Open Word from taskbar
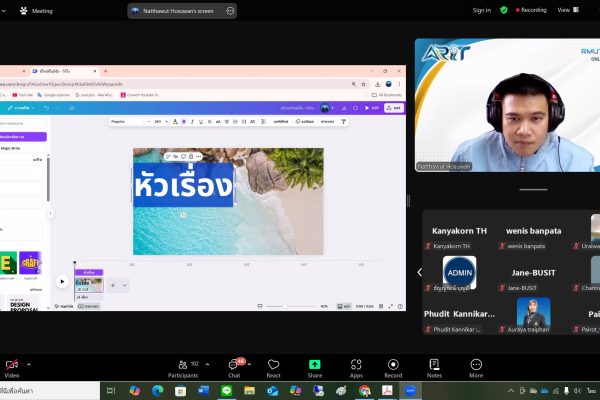The width and height of the screenshot is (600, 400). (x=204, y=390)
